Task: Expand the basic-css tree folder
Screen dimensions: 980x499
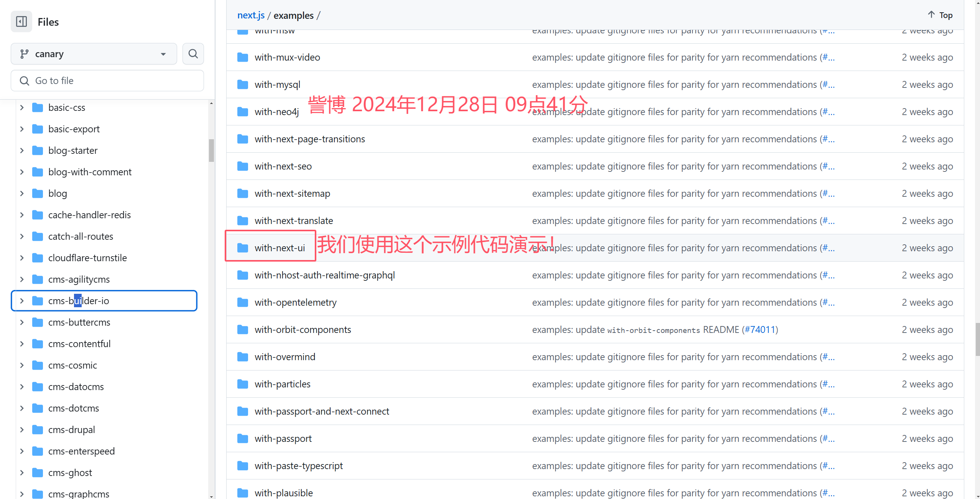Action: (x=22, y=108)
